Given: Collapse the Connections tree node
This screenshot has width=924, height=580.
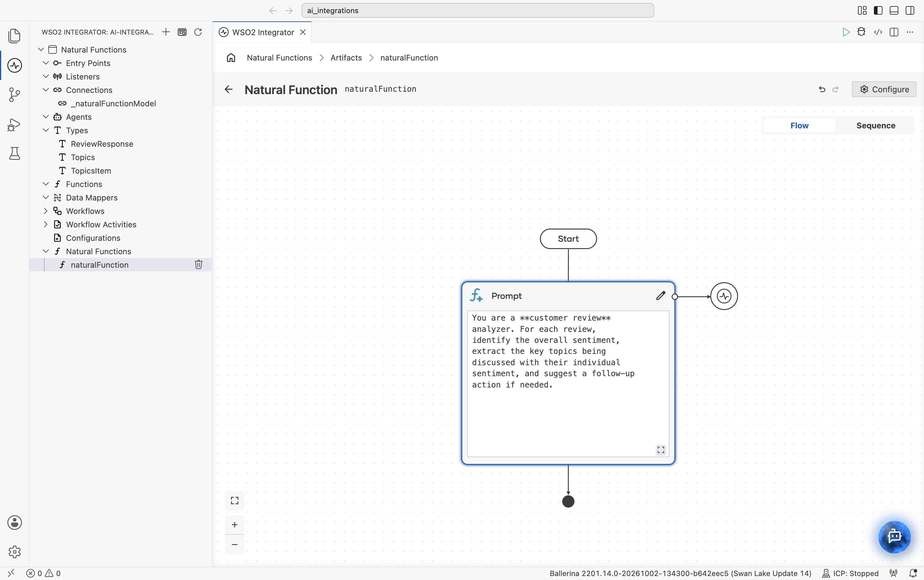Looking at the screenshot, I should pos(46,90).
